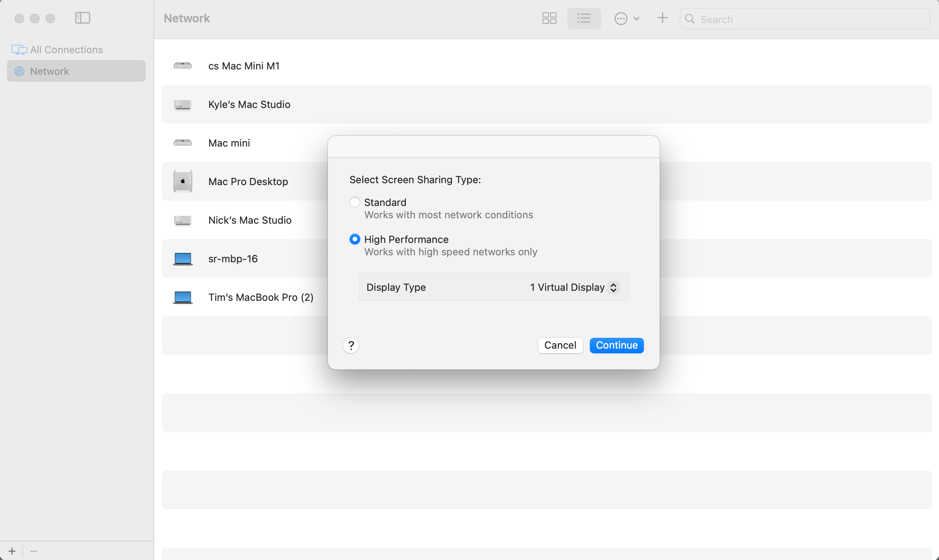This screenshot has width=939, height=560.
Task: Open help with the question mark button
Action: point(351,345)
